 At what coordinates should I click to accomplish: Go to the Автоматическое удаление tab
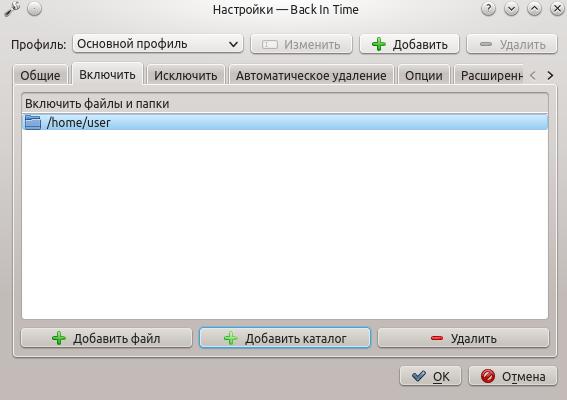[x=311, y=75]
